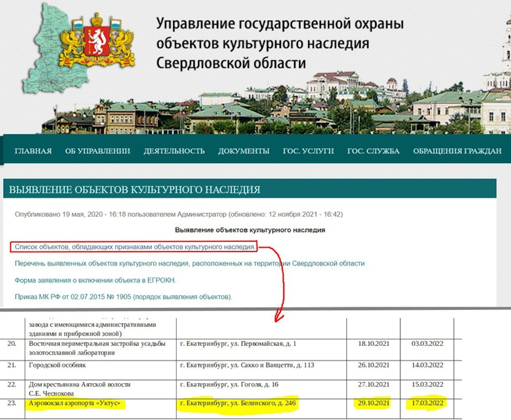Image resolution: width=511 pixels, height=420 pixels.
Task: Click the publication date line Опубликовано 19 мая
Action: (x=178, y=215)
